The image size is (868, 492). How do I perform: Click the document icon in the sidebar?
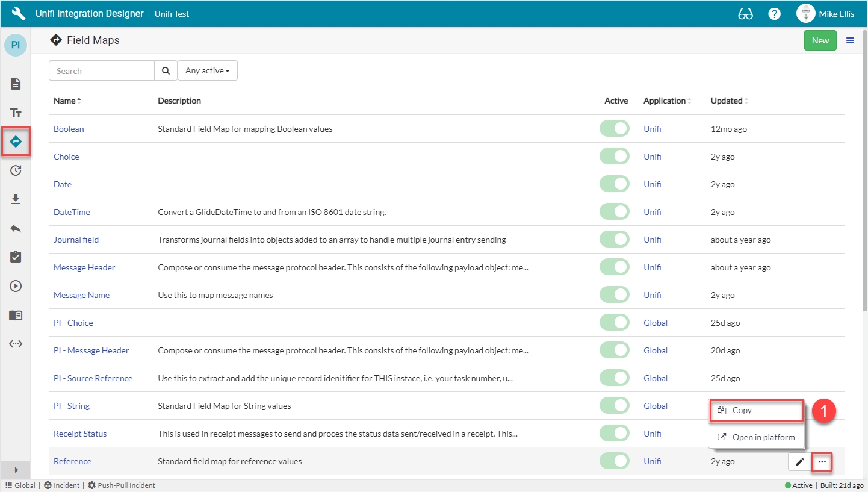tap(16, 84)
